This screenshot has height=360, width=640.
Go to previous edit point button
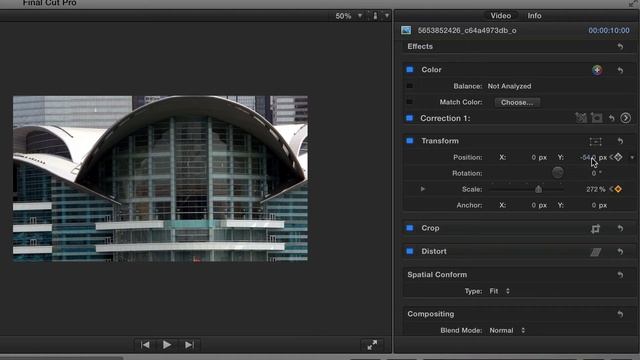click(145, 345)
